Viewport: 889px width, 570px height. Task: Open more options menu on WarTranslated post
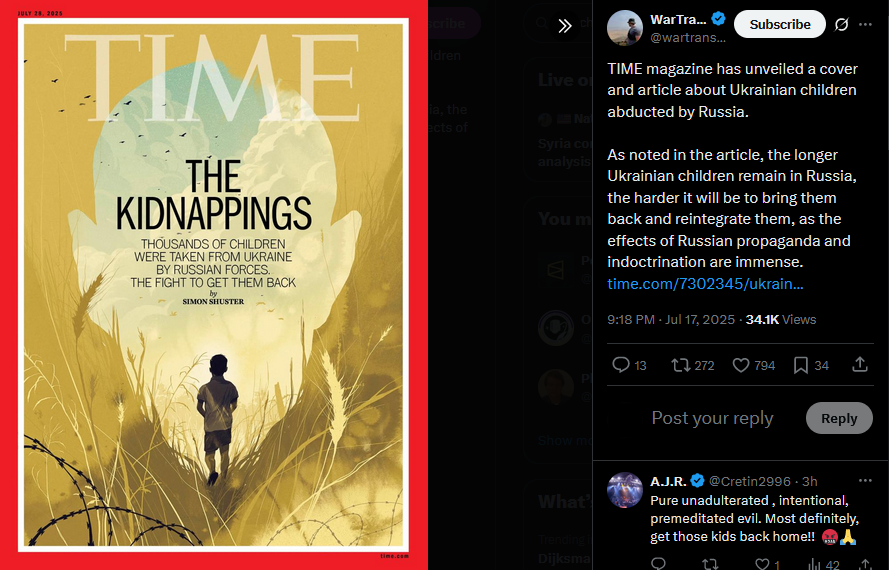[x=865, y=24]
